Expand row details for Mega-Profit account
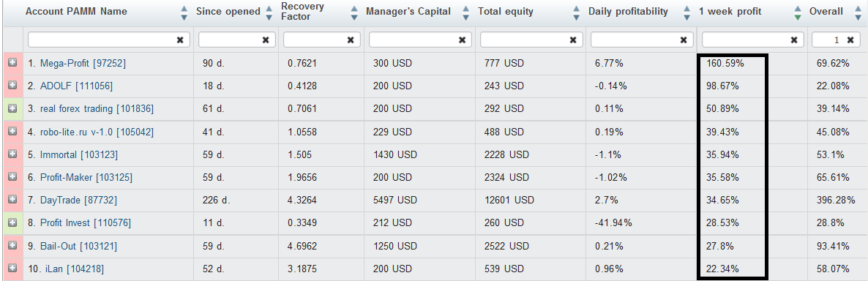868x281 pixels. pos(12,64)
